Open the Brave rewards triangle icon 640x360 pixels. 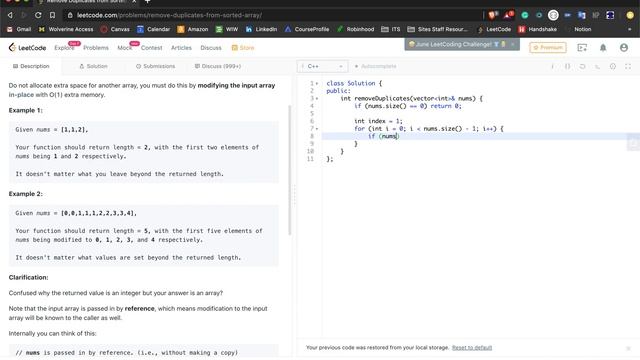508,15
